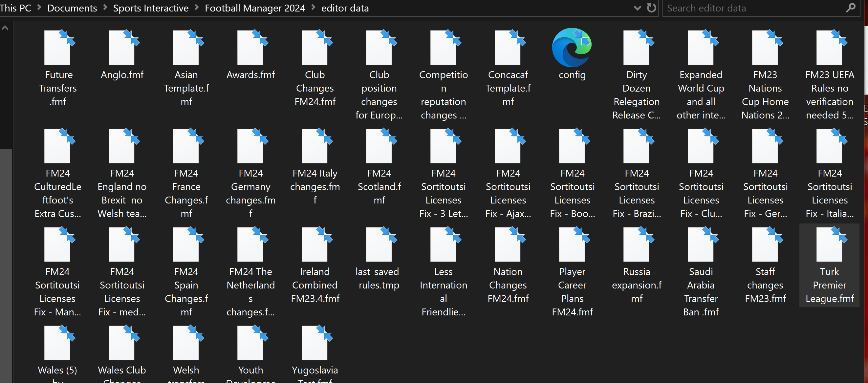The image size is (868, 383).
Task: Click the search magnifier icon
Action: [x=851, y=8]
